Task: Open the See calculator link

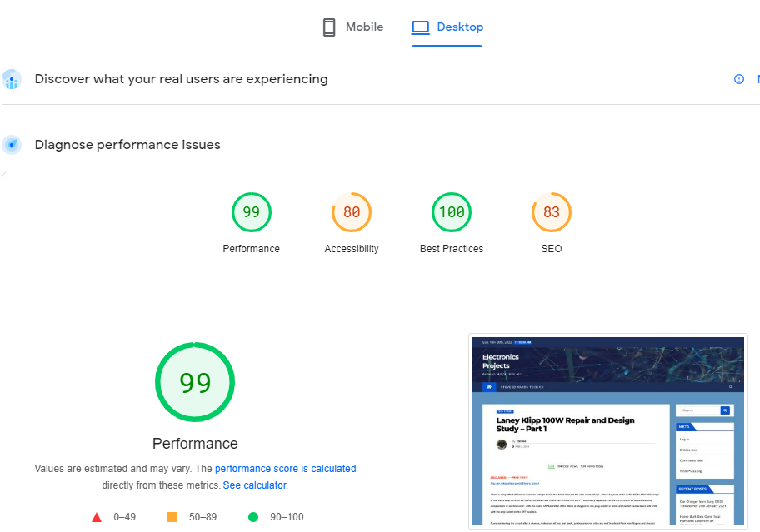Action: point(254,485)
